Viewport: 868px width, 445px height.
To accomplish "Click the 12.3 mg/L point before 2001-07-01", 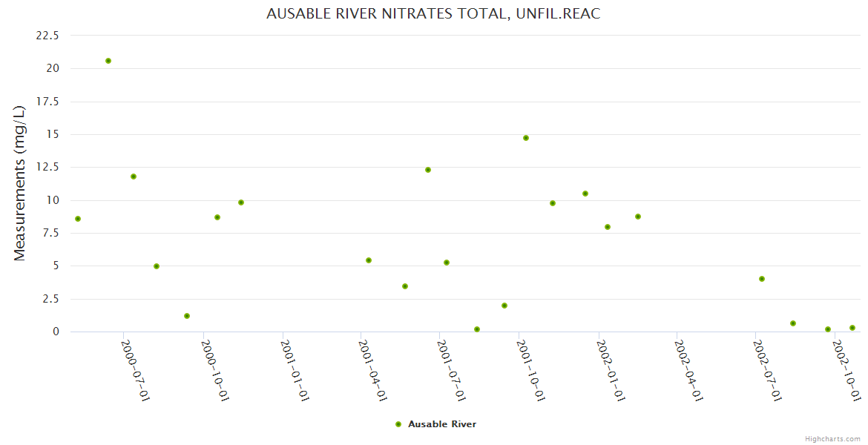I will click(x=428, y=170).
